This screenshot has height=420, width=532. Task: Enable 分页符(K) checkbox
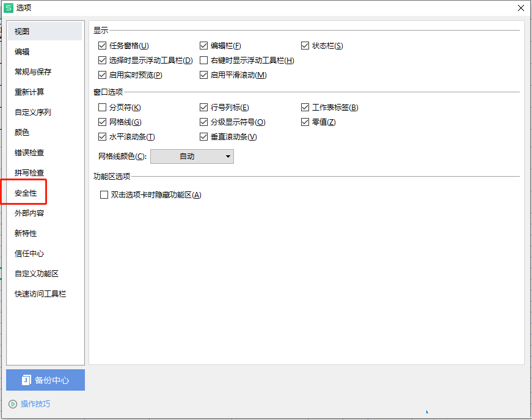coord(102,107)
